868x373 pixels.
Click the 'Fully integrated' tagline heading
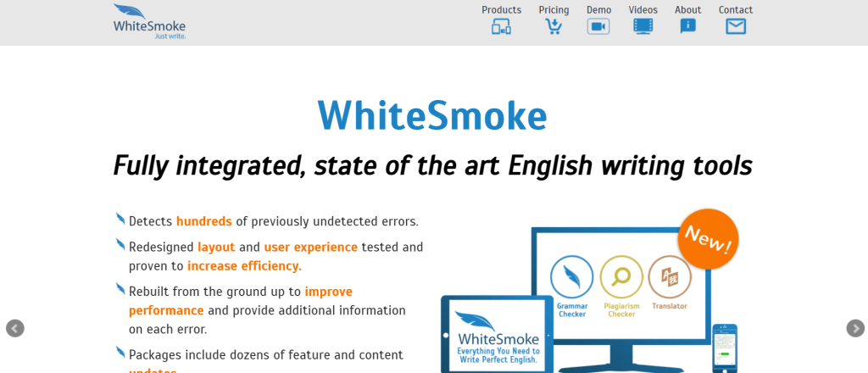[x=432, y=165]
